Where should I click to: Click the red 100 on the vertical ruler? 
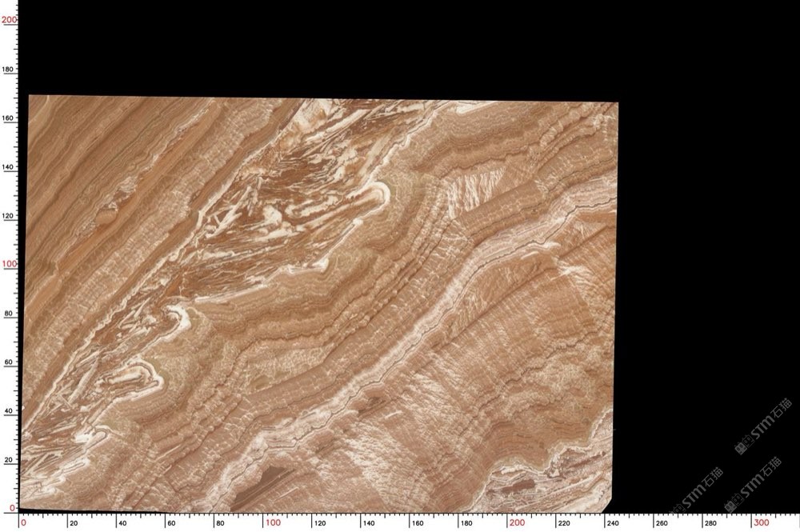click(9, 264)
